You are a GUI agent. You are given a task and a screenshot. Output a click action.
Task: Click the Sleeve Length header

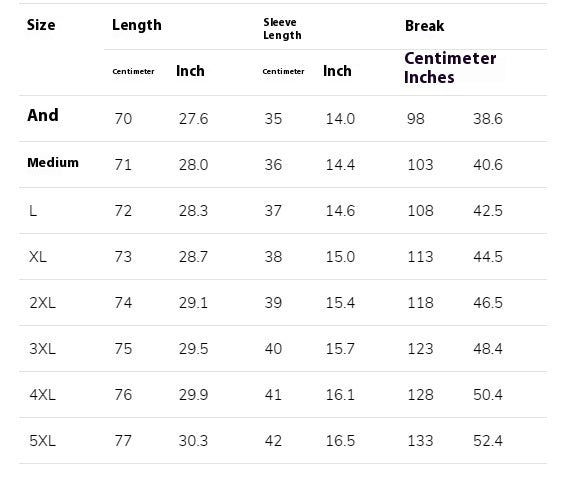(282, 29)
